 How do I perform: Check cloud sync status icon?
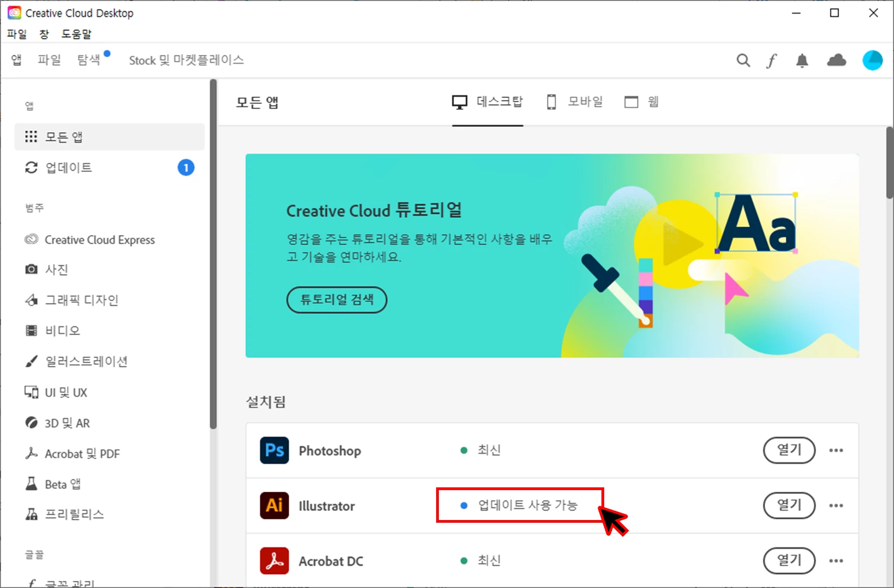tap(836, 60)
